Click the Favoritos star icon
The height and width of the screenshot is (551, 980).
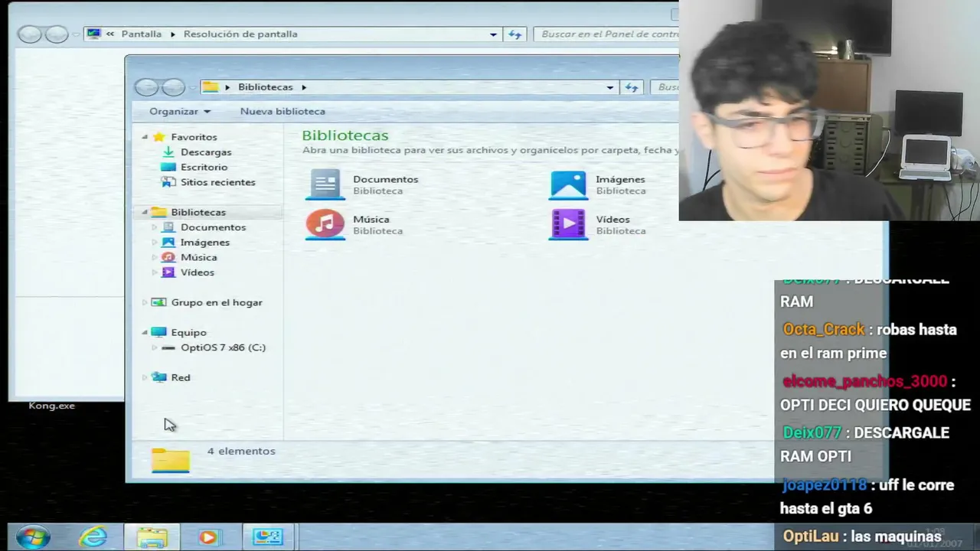158,137
